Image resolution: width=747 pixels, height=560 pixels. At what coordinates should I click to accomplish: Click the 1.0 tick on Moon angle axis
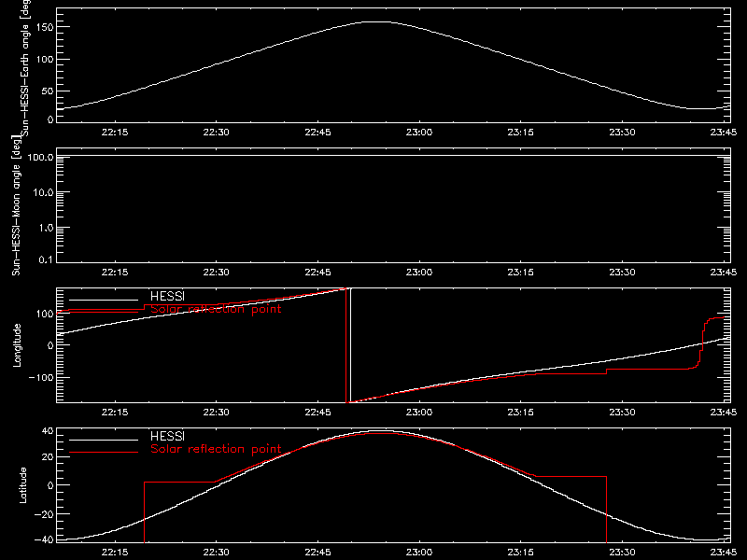click(x=46, y=228)
